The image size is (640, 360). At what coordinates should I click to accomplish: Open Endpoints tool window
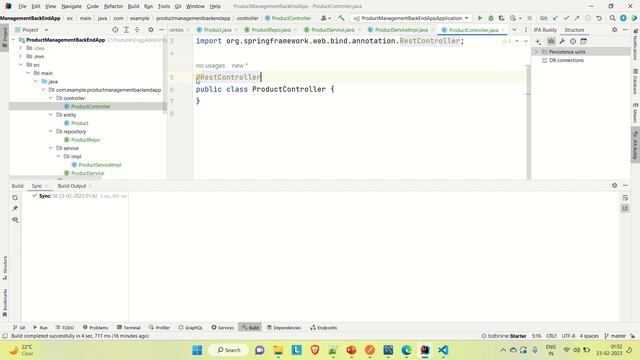coord(324,327)
